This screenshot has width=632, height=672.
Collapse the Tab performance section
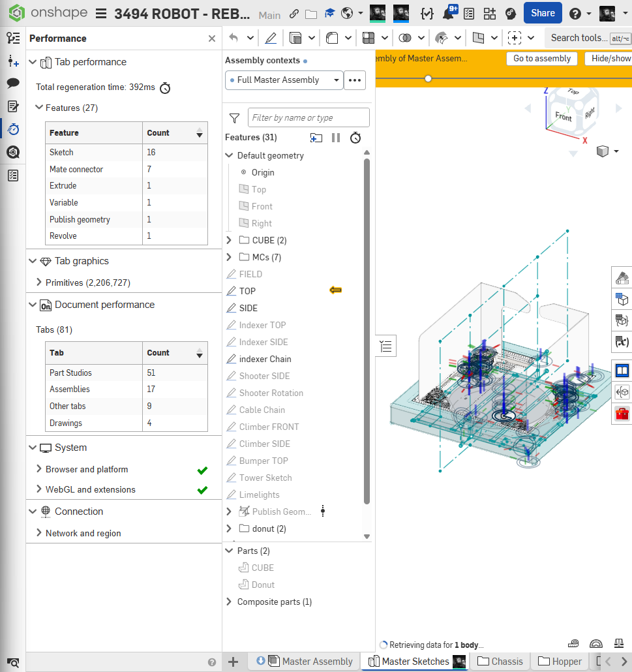33,63
